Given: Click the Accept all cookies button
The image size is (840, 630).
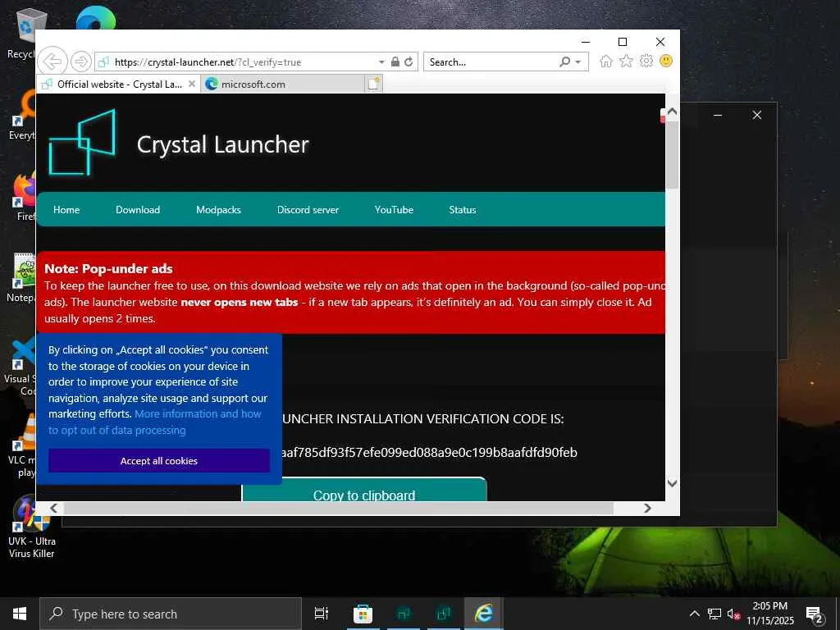Looking at the screenshot, I should [159, 461].
